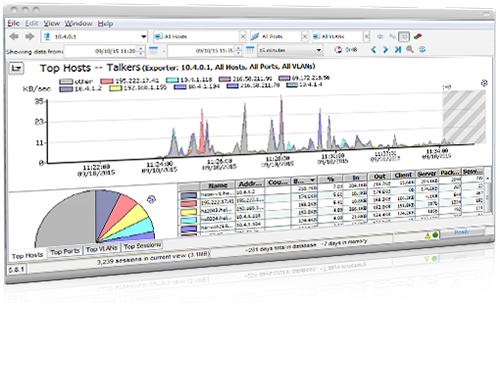Sort by the Client column header

click(403, 175)
